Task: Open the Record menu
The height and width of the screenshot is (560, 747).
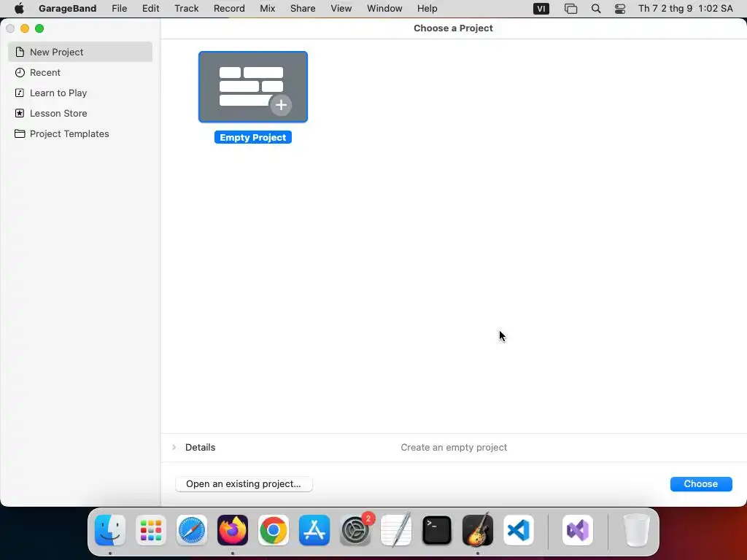Action: [229, 9]
